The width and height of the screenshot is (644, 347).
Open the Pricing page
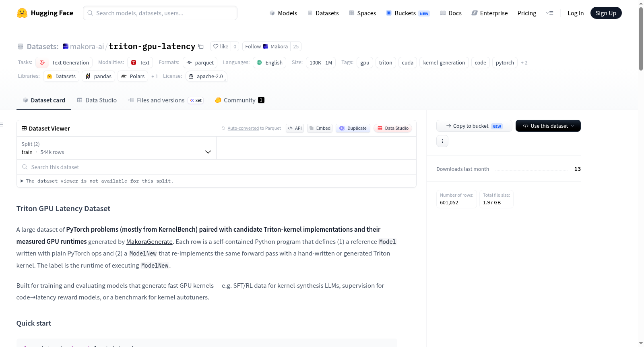527,13
